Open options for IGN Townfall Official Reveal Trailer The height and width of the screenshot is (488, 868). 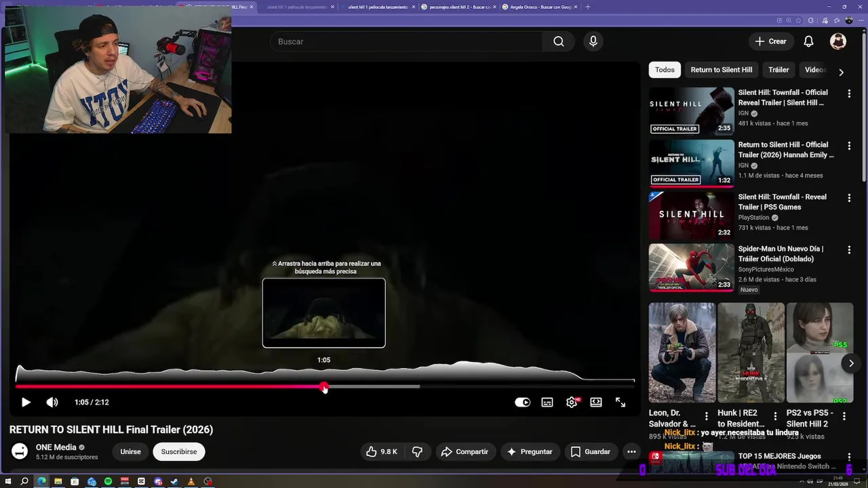pos(849,94)
